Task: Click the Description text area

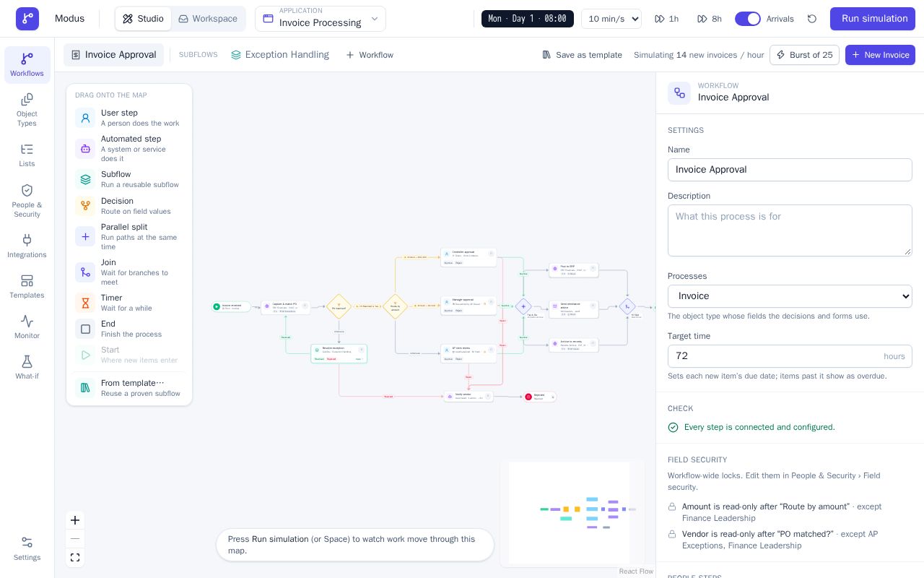Action: [790, 230]
